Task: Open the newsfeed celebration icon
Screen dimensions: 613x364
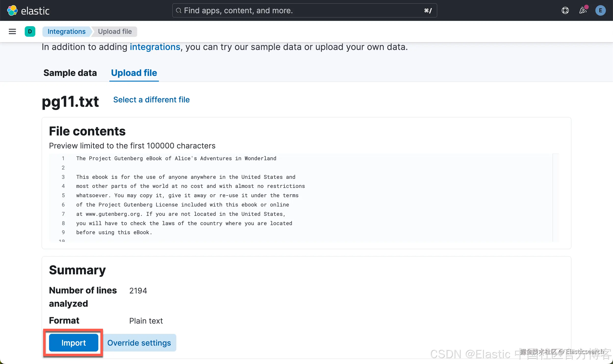Action: coord(583,11)
